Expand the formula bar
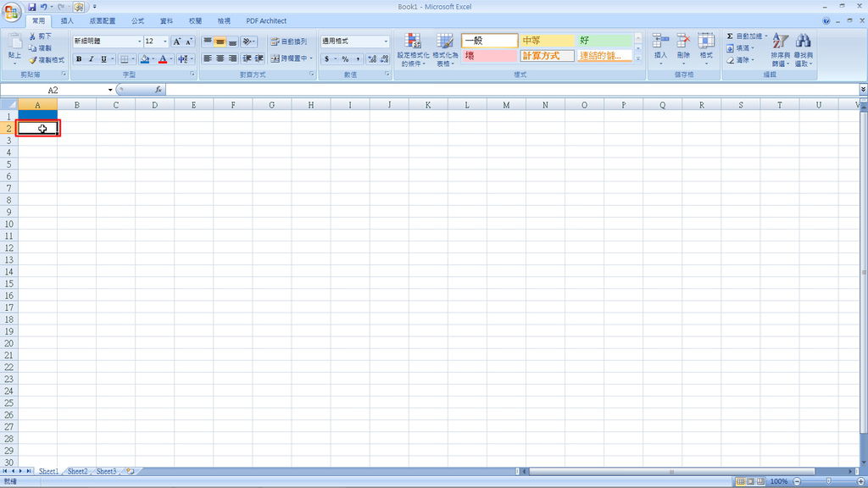868x488 pixels. point(863,90)
